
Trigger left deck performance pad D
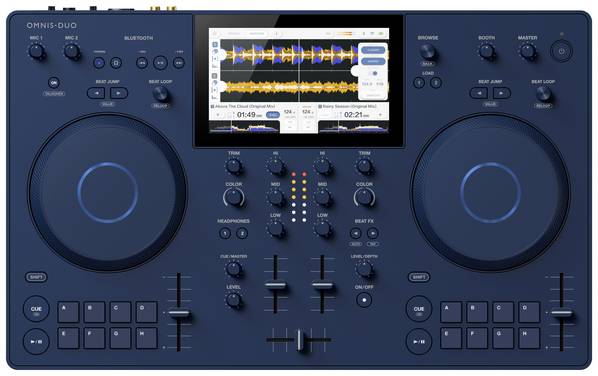click(x=146, y=312)
